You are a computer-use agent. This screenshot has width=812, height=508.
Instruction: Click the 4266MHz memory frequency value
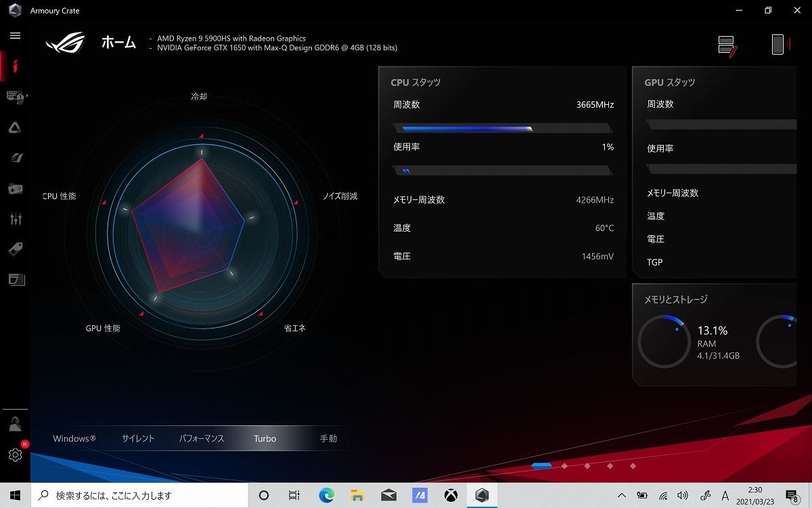pyautogui.click(x=595, y=200)
